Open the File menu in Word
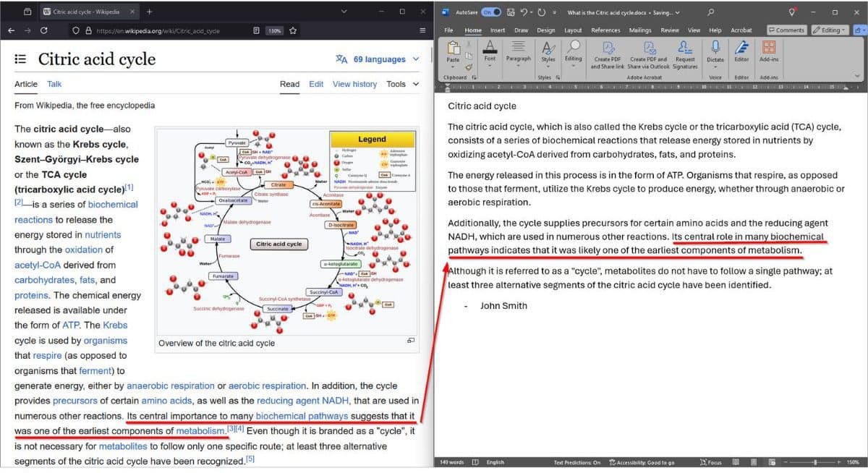Image resolution: width=868 pixels, height=473 pixels. pyautogui.click(x=448, y=30)
